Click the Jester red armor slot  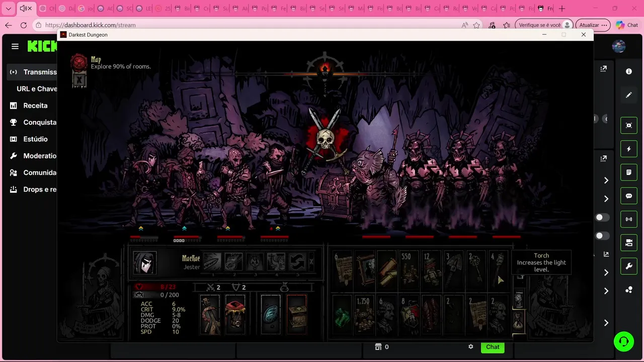(x=235, y=314)
